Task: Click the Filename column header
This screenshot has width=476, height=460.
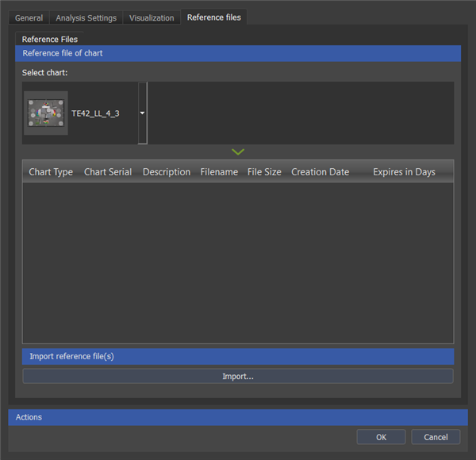Action: point(219,172)
